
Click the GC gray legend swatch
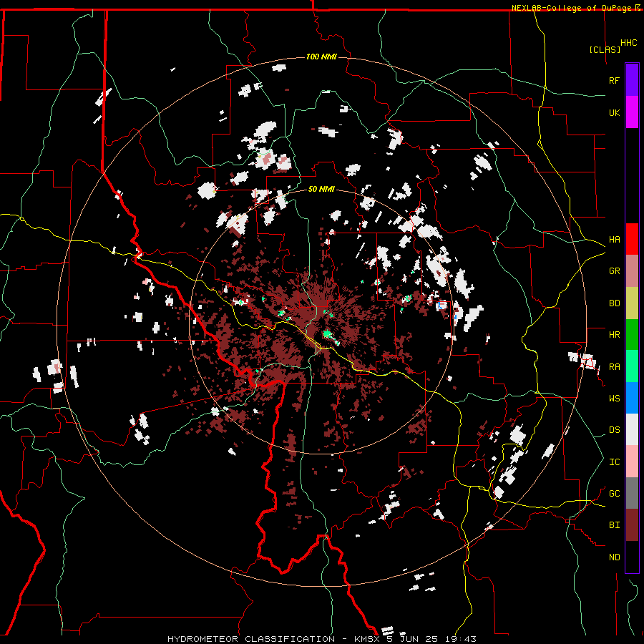click(632, 494)
